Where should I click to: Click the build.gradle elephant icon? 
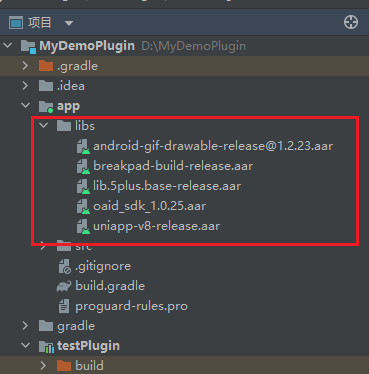click(64, 286)
